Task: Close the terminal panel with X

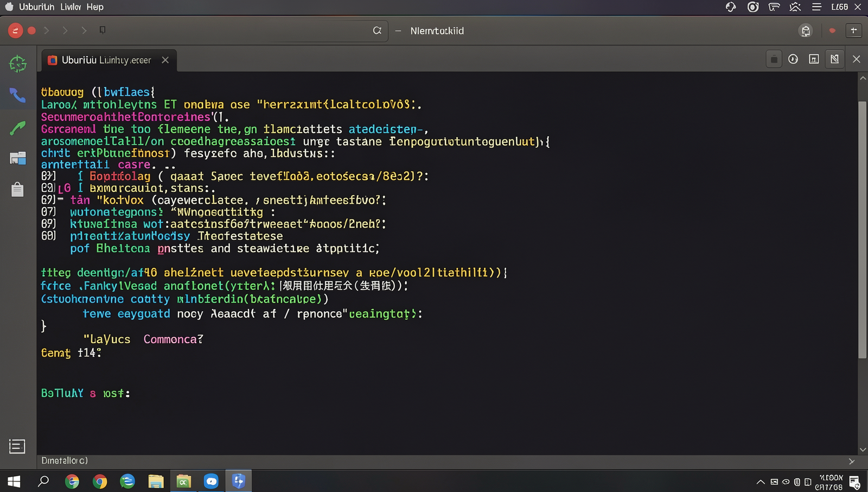Action: [x=857, y=59]
